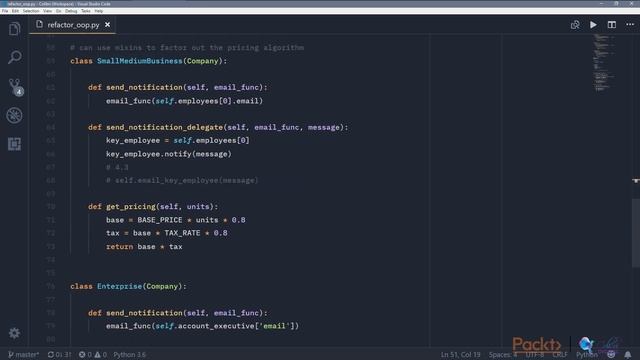The image size is (640, 360).
Task: Split the editor to the right
Action: click(x=611, y=25)
